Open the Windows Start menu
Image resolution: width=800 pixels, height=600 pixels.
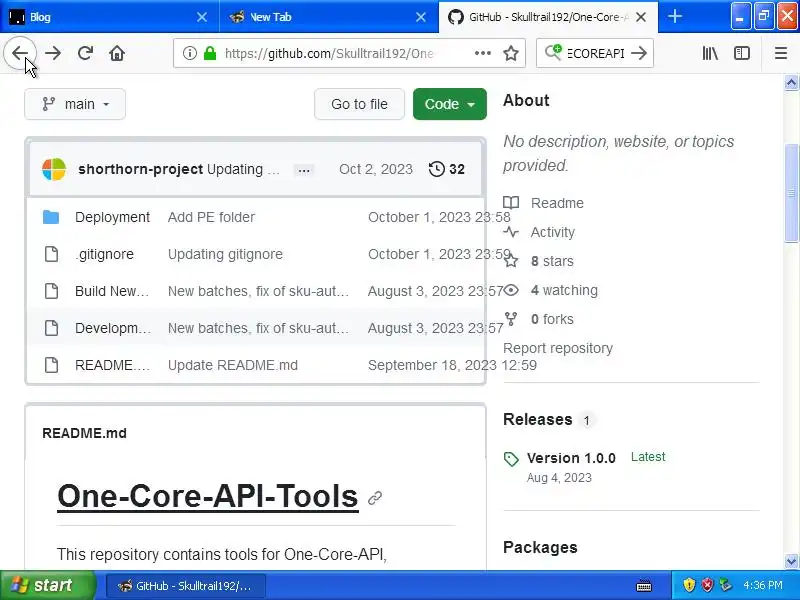pos(47,585)
